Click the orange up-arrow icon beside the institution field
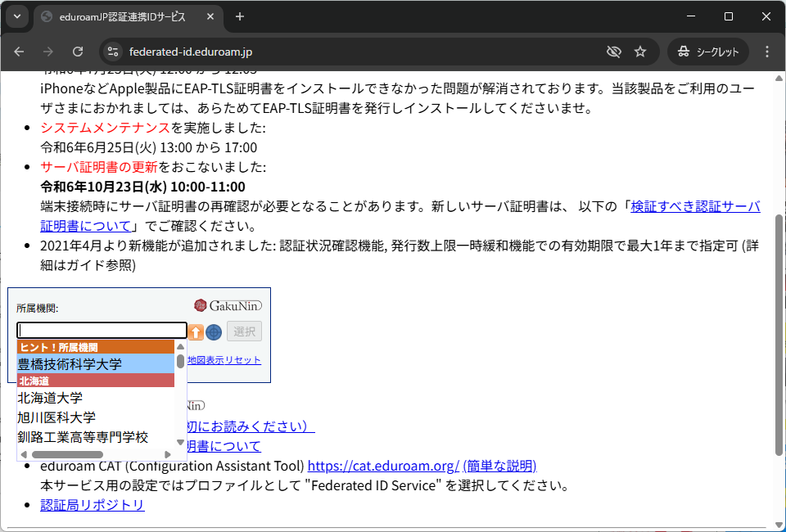The height and width of the screenshot is (532, 786). [196, 331]
